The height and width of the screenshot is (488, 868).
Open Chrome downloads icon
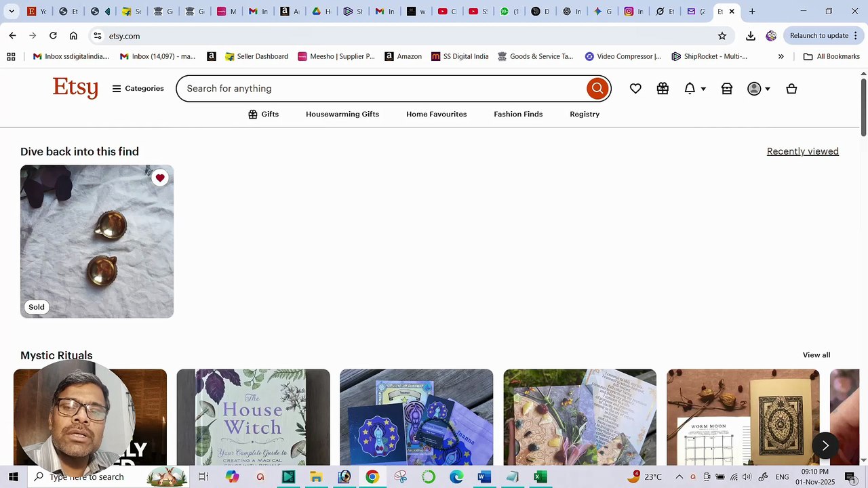click(751, 36)
